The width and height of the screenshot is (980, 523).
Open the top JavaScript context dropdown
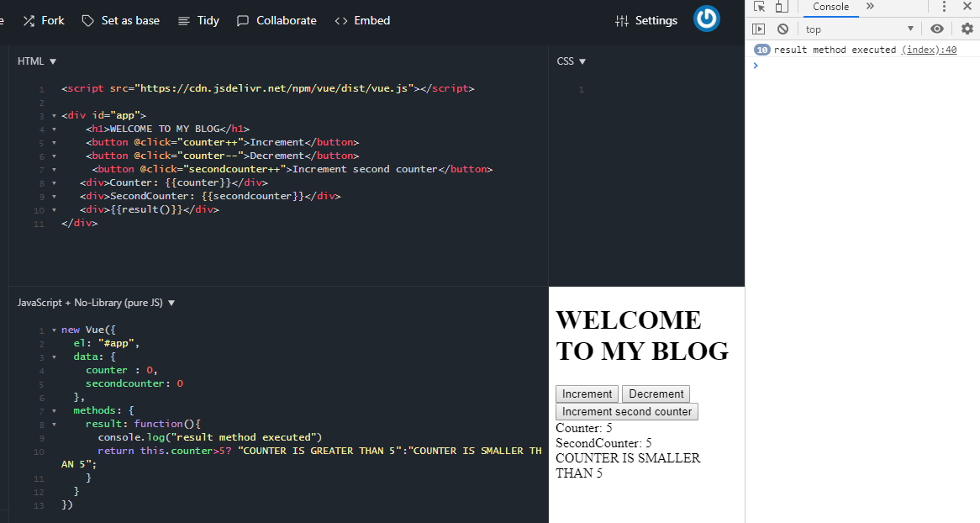[858, 29]
